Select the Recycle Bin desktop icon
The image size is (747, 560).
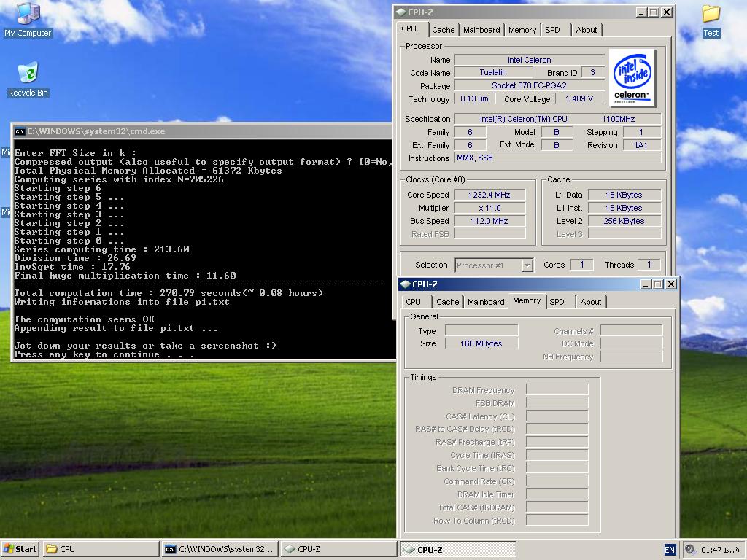click(28, 79)
